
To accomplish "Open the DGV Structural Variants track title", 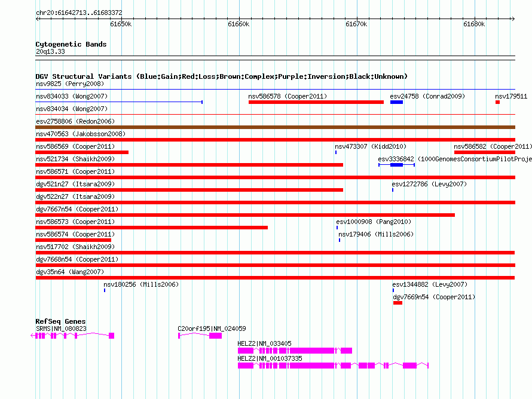I will (x=221, y=76).
